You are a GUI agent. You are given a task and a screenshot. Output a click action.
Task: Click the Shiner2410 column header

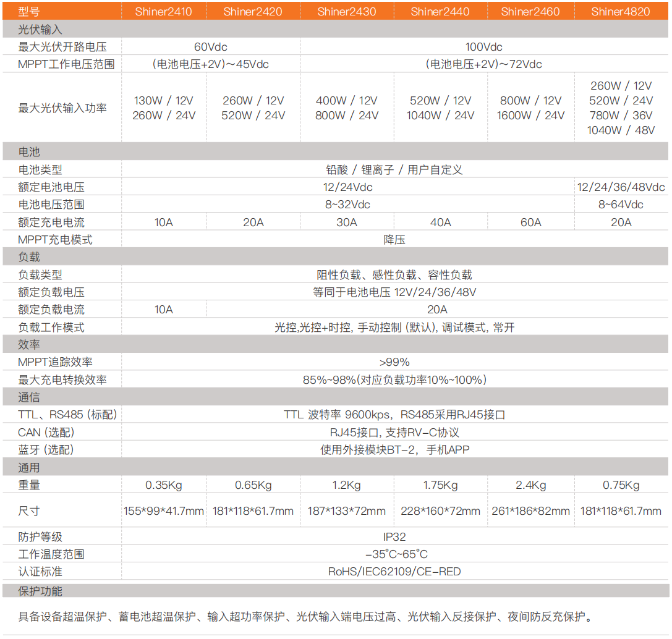click(163, 11)
